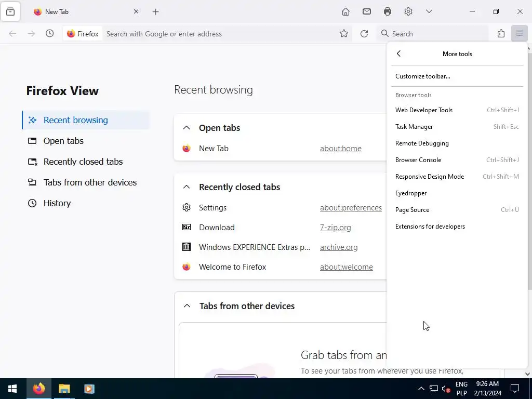Select Customize toolbar... menu entry
Screen dimensions: 532x399
(x=457, y=76)
